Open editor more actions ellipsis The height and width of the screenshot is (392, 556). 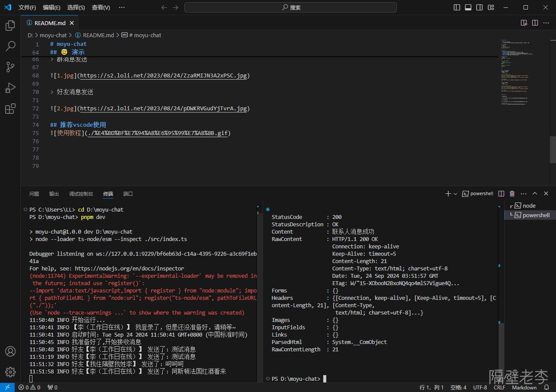tap(546, 23)
